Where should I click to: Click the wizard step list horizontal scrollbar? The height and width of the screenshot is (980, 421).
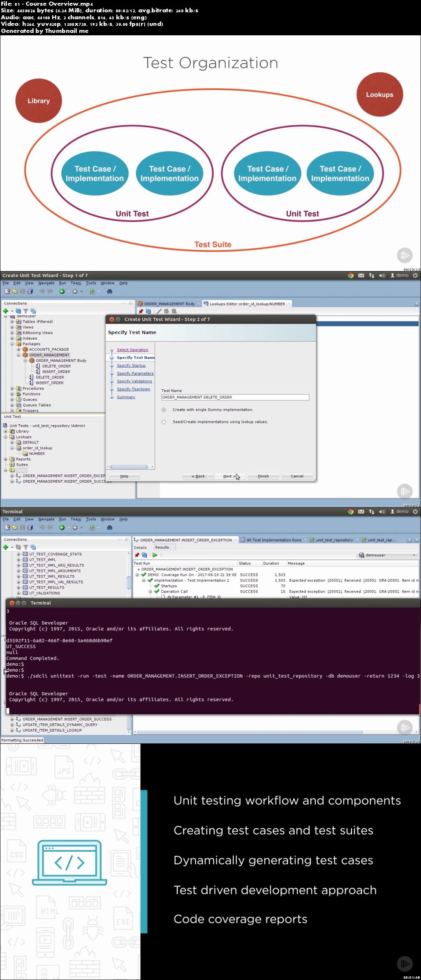[129, 467]
